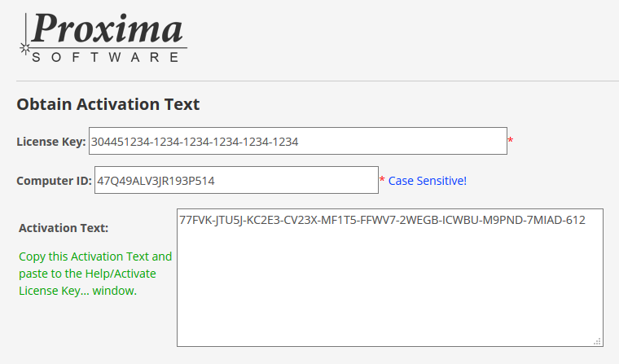Click the Activation Text label
Viewport: 619px width, 364px height.
(x=64, y=228)
